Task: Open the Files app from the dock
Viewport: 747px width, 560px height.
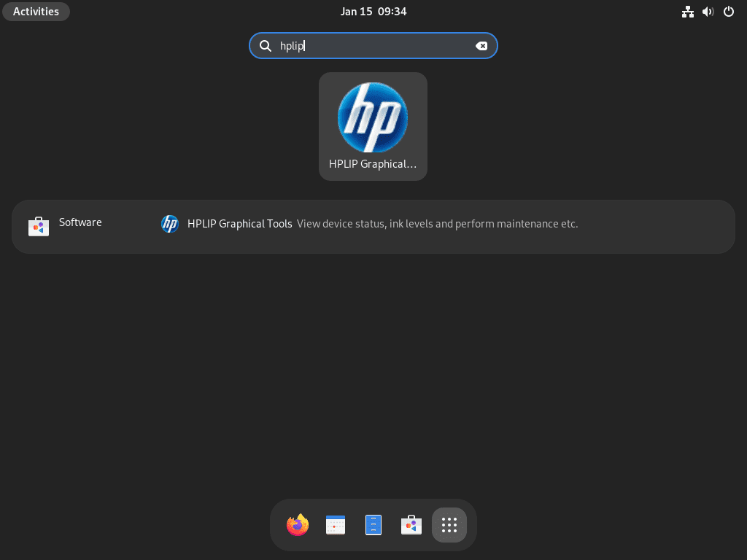Action: pyautogui.click(x=373, y=524)
